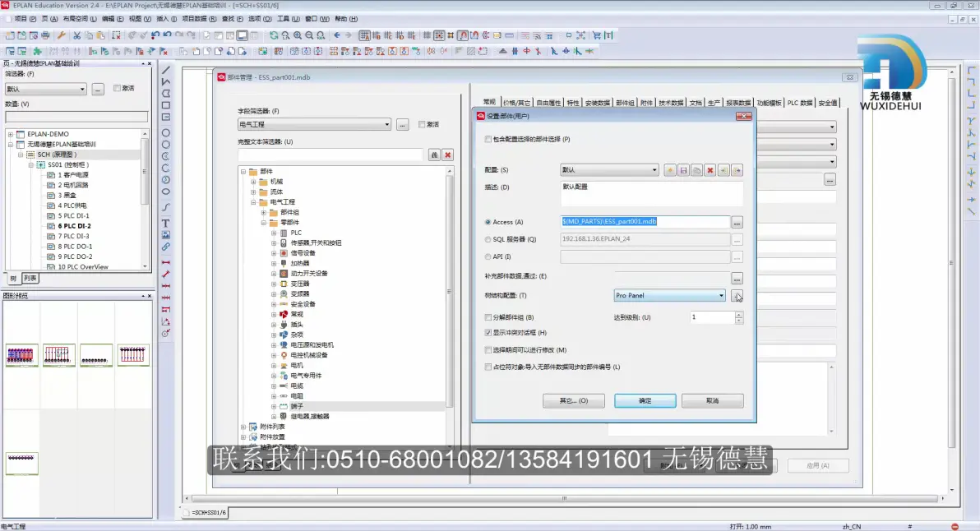
Task: Select the Access (A) radio button
Action: click(488, 222)
